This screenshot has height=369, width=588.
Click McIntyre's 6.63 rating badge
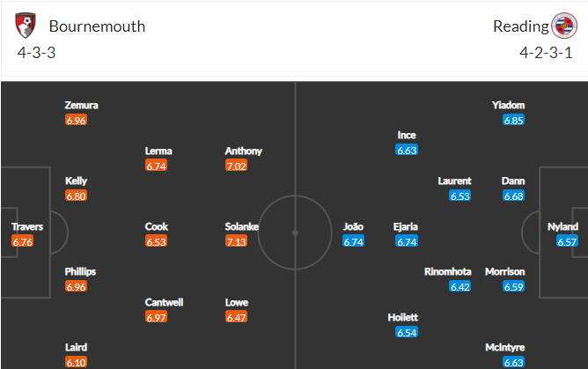tap(514, 362)
